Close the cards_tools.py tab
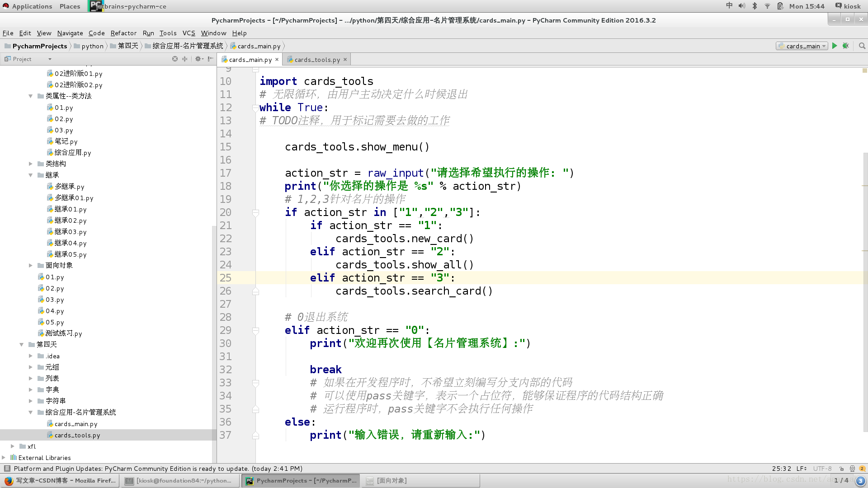Viewport: 868px width, 488px height. point(345,60)
